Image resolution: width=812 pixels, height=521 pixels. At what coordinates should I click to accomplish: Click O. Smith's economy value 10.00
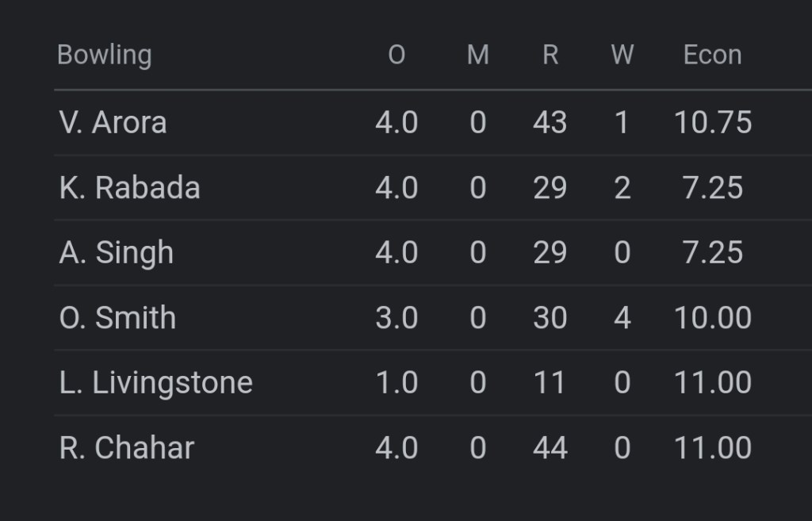pos(713,318)
